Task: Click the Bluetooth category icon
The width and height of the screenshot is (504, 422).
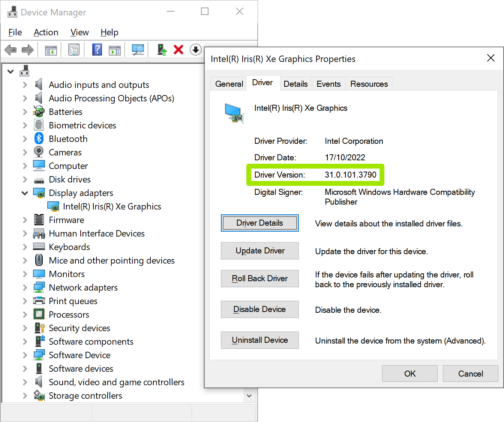Action: (39, 139)
